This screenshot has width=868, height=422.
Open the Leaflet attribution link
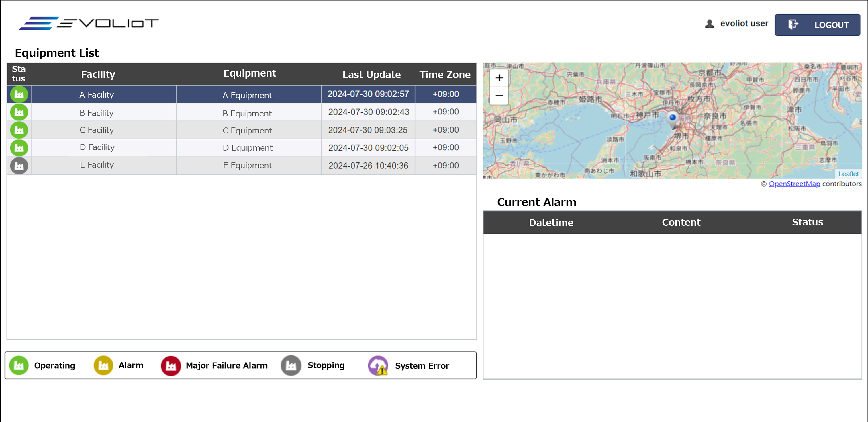click(848, 174)
